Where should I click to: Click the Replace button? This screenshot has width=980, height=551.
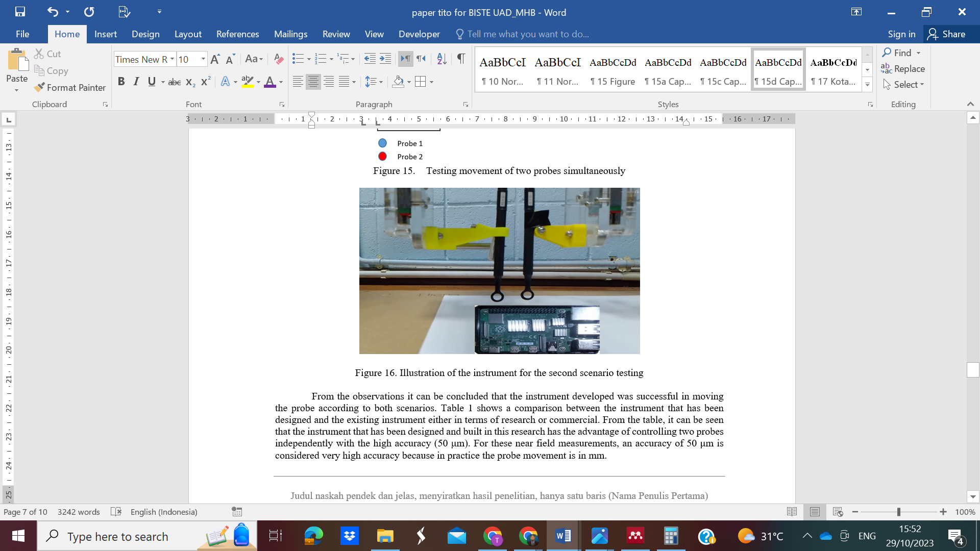pyautogui.click(x=903, y=68)
